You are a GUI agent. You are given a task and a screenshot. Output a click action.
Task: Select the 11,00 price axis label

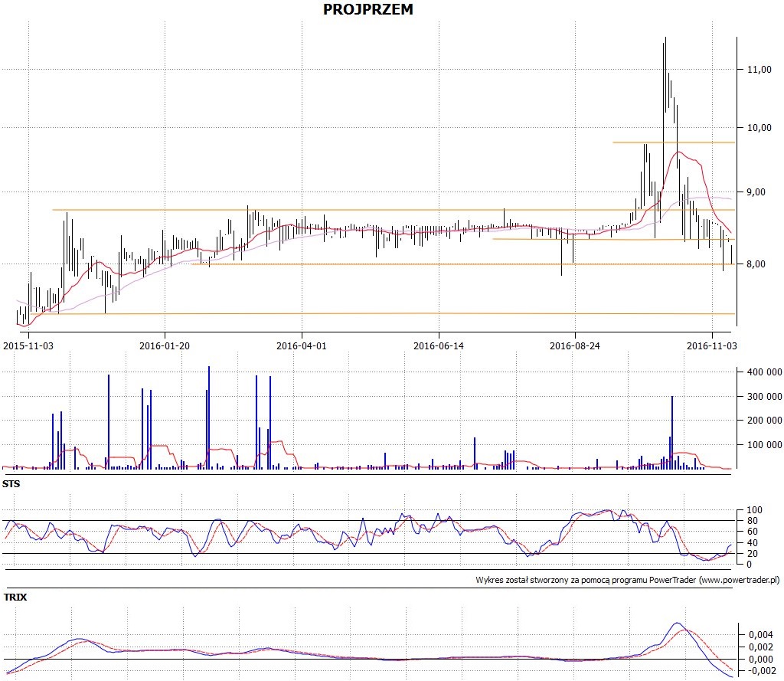[x=759, y=70]
